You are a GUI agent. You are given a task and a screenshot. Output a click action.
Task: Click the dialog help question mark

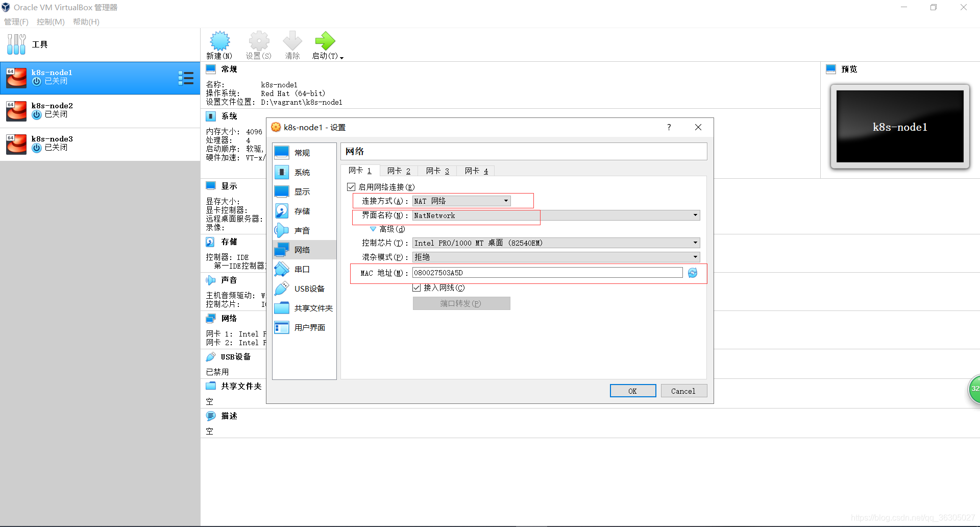tap(669, 127)
